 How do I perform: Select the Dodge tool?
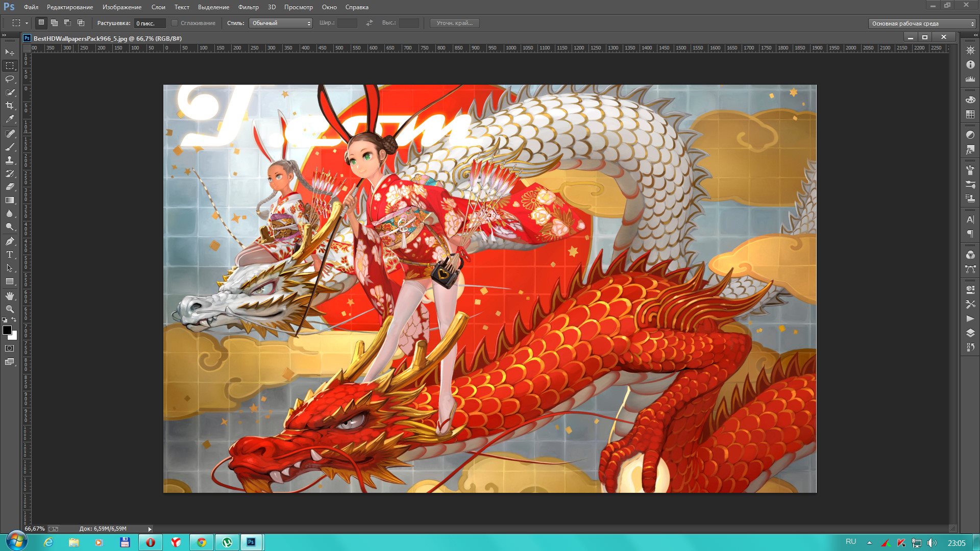tap(10, 227)
